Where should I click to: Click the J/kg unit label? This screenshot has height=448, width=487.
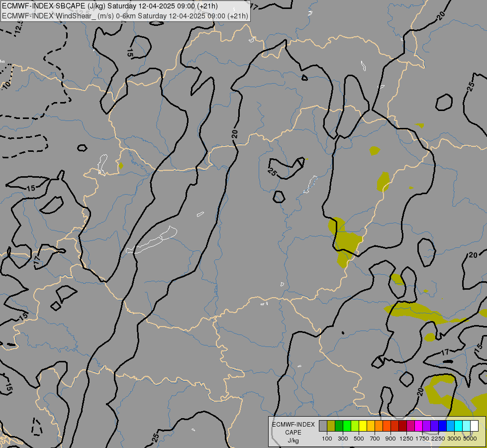click(293, 441)
